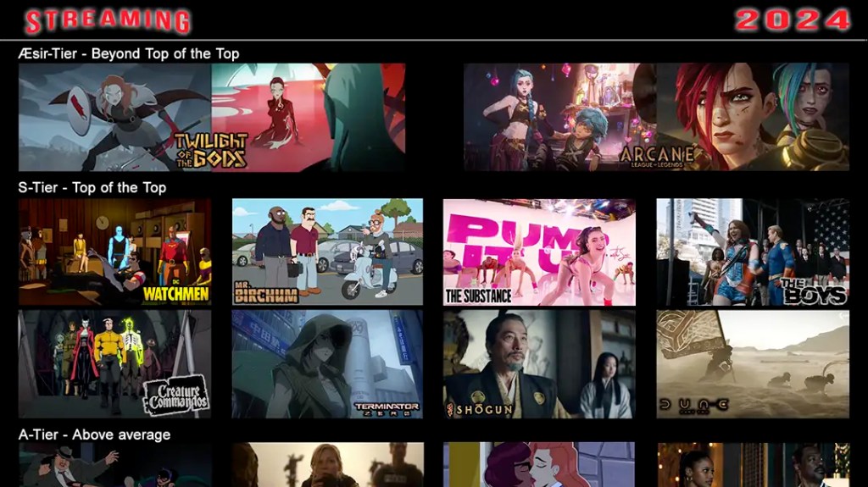Viewport: 868px width, 487px height.
Task: Select the Creature Commandos thumbnail
Action: pos(114,363)
